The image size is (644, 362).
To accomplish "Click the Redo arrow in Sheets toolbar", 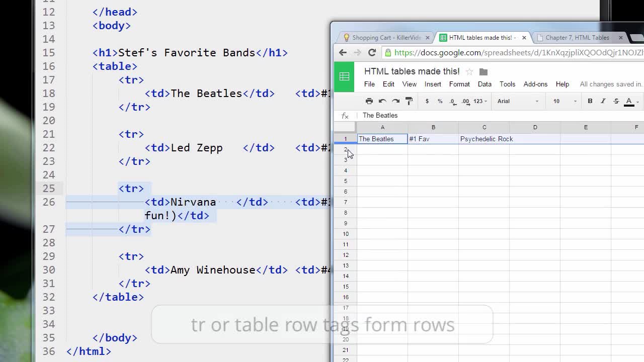I will (396, 101).
